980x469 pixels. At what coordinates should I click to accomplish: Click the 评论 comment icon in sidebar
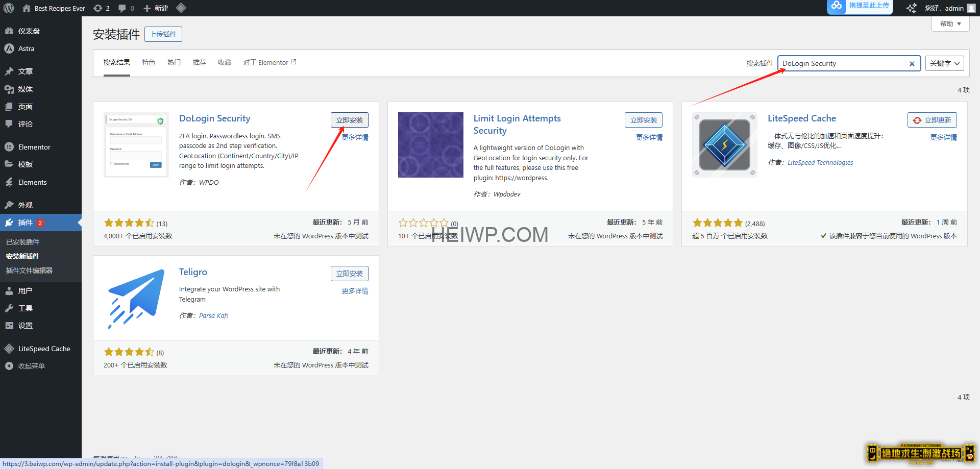click(9, 124)
